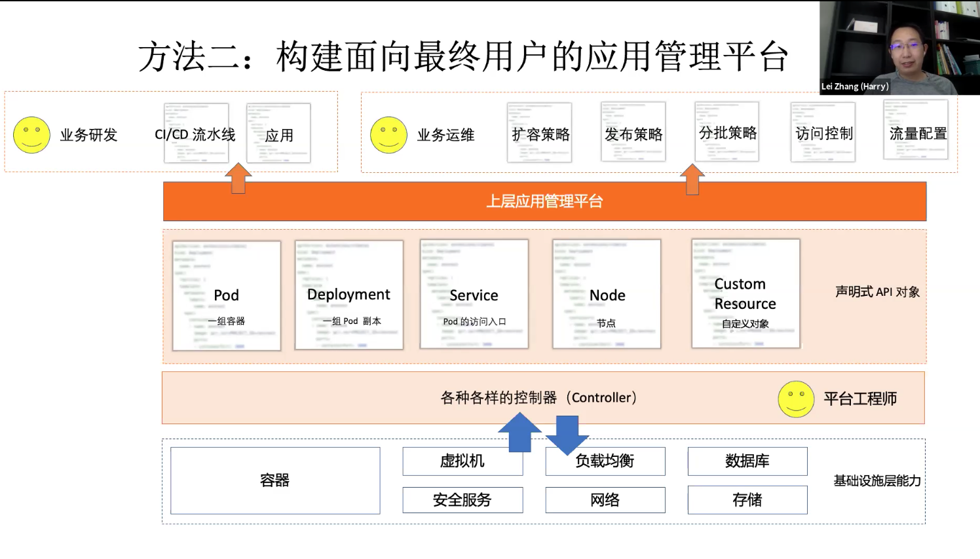
Task: Click the smiley face beside 业务运维
Action: [388, 135]
